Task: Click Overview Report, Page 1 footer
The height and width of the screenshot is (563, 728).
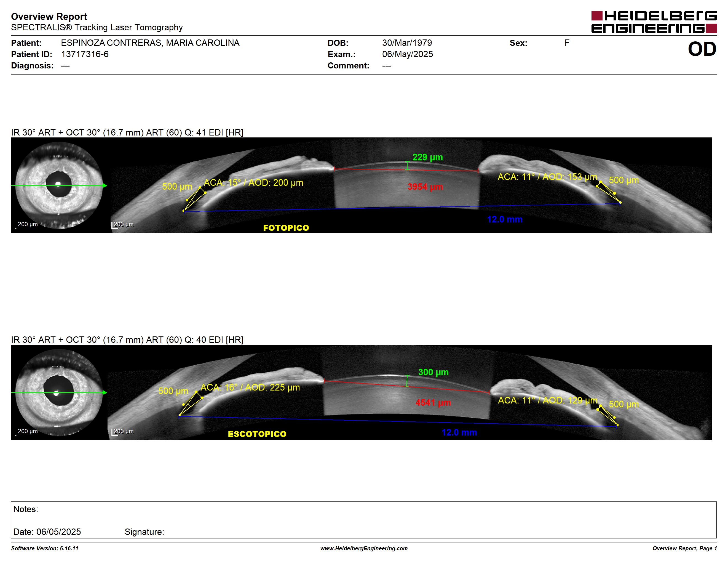Action: (x=685, y=548)
